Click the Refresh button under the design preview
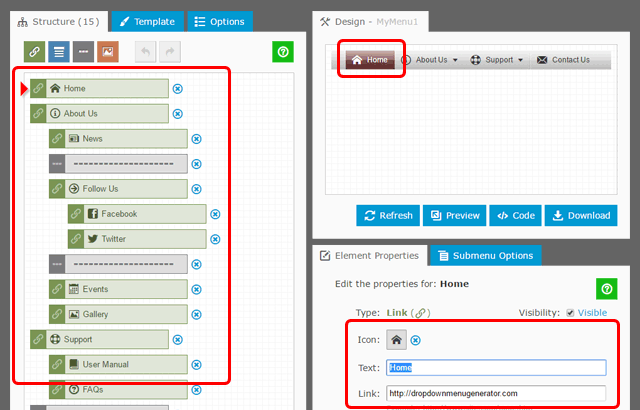640x410 pixels. click(388, 215)
